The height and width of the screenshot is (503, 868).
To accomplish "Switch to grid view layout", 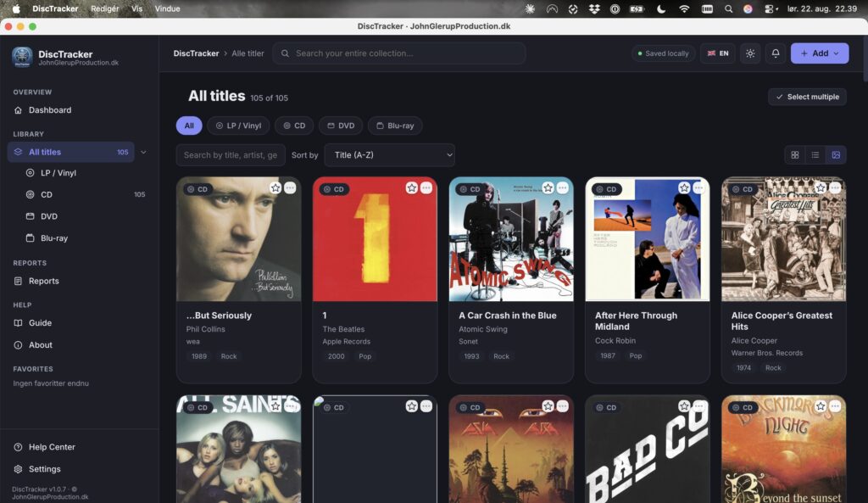I will [x=795, y=155].
